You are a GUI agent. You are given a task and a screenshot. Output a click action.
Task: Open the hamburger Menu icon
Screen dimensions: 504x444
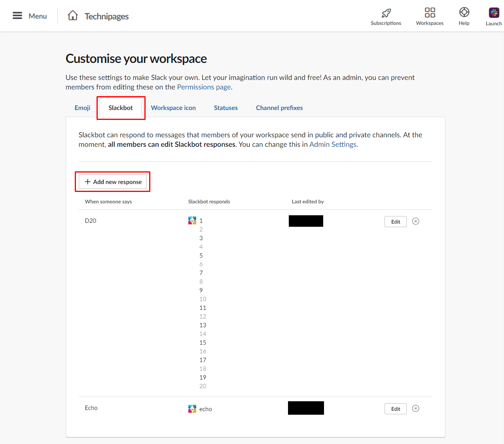click(17, 16)
